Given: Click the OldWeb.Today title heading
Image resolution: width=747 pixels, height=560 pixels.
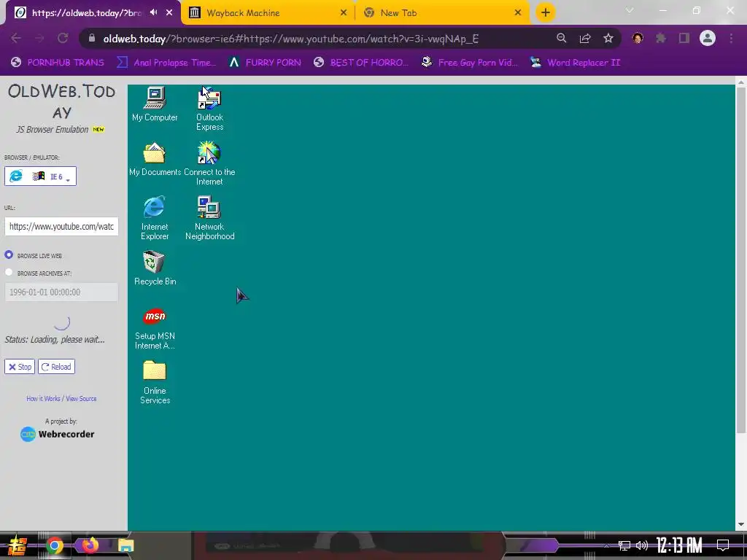Looking at the screenshot, I should tap(61, 101).
